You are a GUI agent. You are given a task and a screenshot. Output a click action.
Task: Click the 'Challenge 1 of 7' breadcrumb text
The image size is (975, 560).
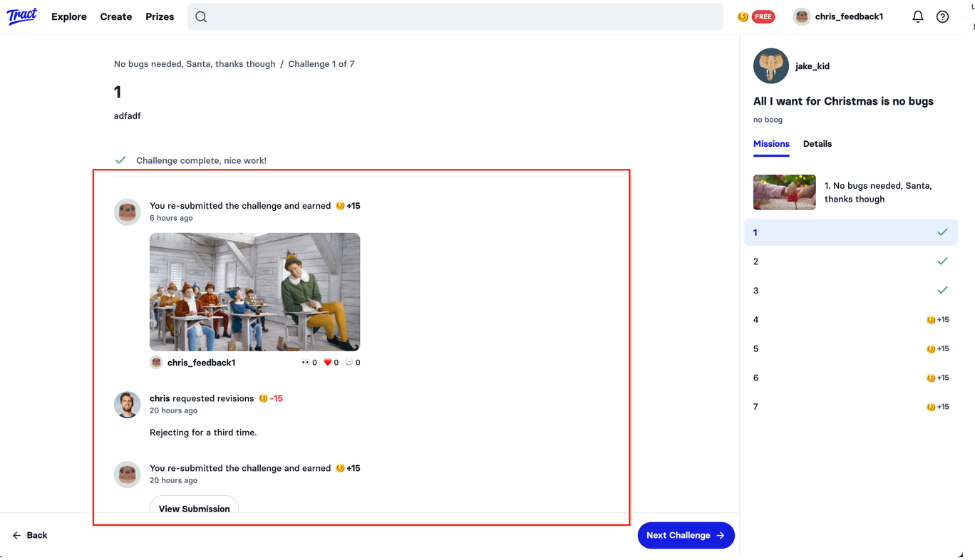coord(321,64)
